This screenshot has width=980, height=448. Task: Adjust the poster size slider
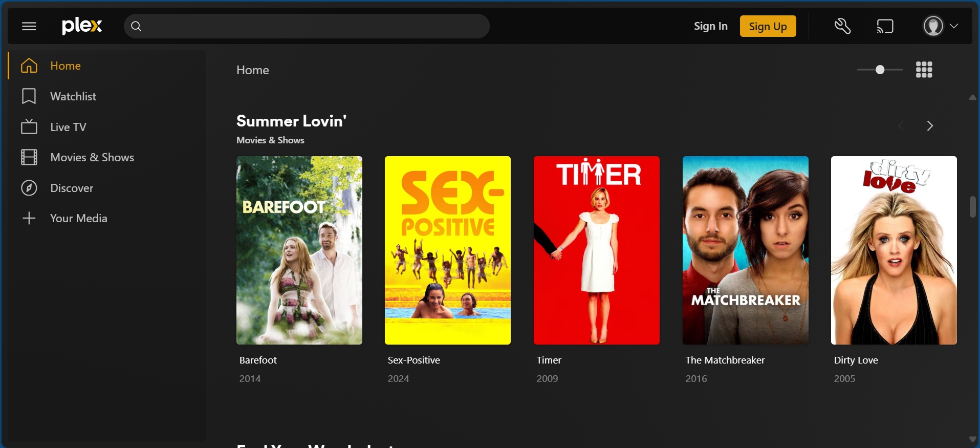880,70
